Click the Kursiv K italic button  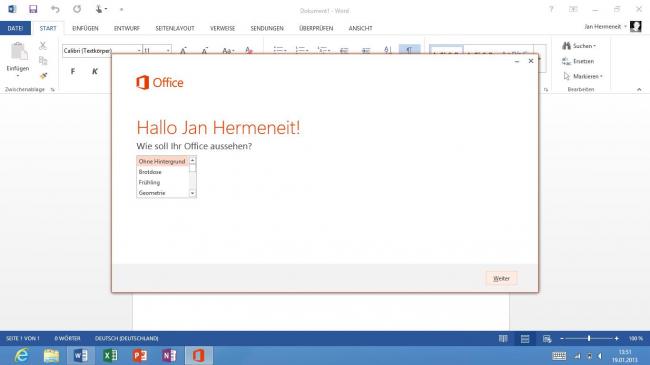coord(95,71)
